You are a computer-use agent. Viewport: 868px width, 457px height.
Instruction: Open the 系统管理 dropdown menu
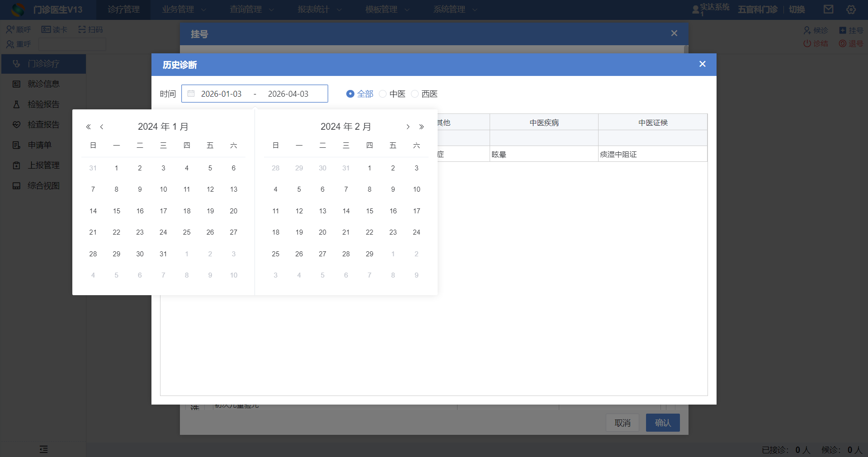(455, 9)
